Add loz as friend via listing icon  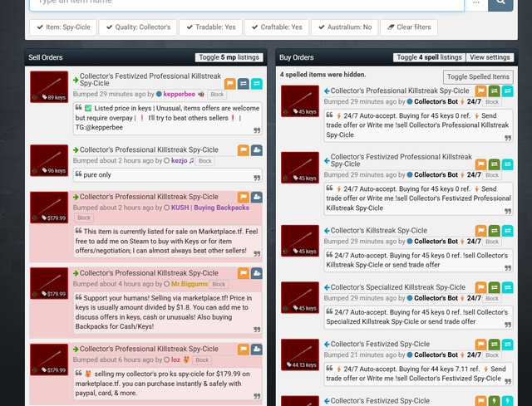(x=257, y=349)
